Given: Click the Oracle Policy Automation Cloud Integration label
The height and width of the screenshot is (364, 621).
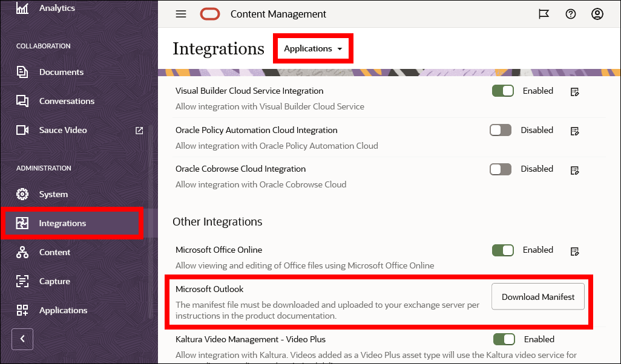Looking at the screenshot, I should point(256,130).
